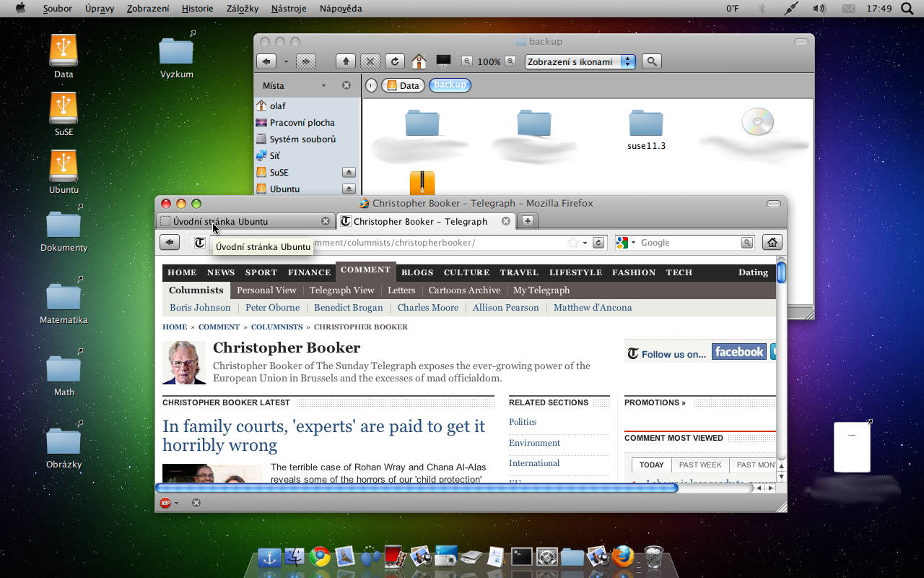This screenshot has height=578, width=924.
Task: Open the URL history dropdown in Firefox
Action: click(x=585, y=243)
